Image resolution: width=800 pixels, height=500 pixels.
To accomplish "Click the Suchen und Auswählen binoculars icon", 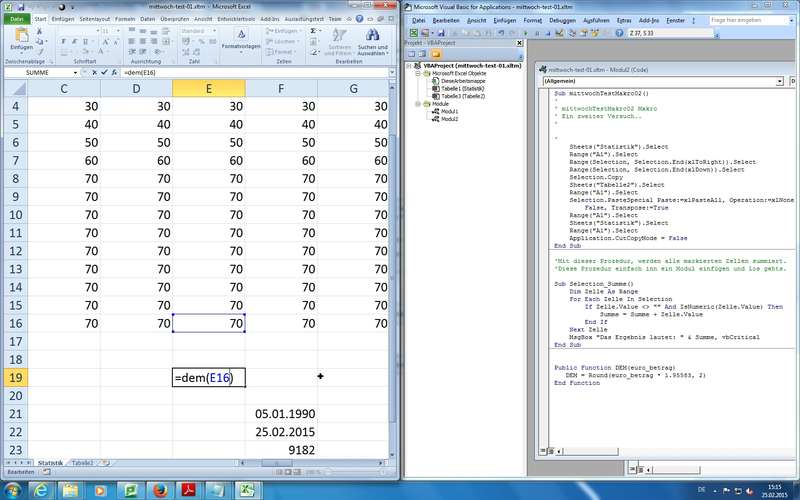I will [373, 36].
